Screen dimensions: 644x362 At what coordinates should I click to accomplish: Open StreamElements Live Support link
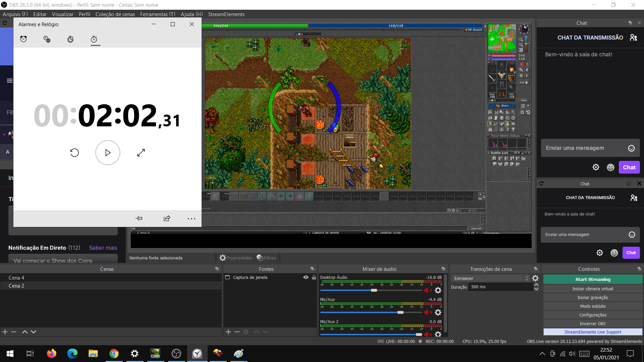pyautogui.click(x=593, y=332)
